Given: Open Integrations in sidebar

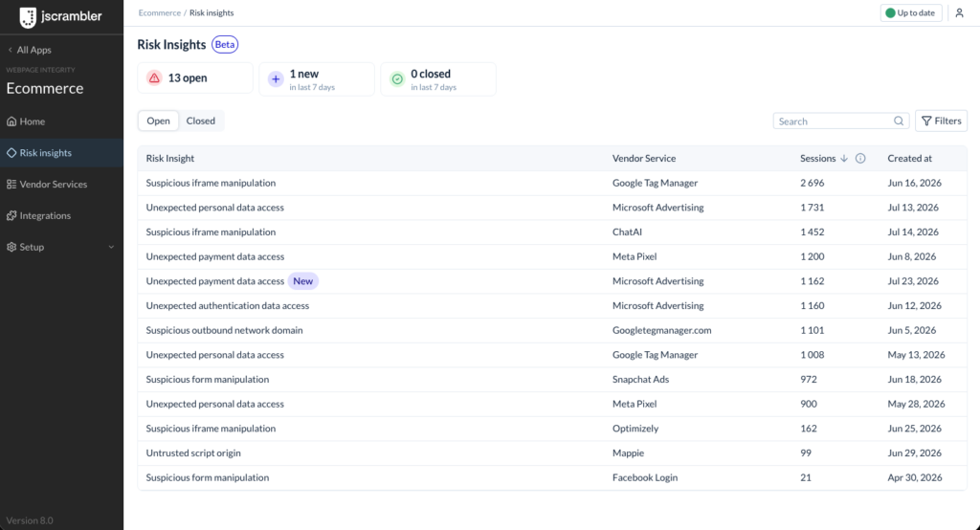Looking at the screenshot, I should 61,215.
